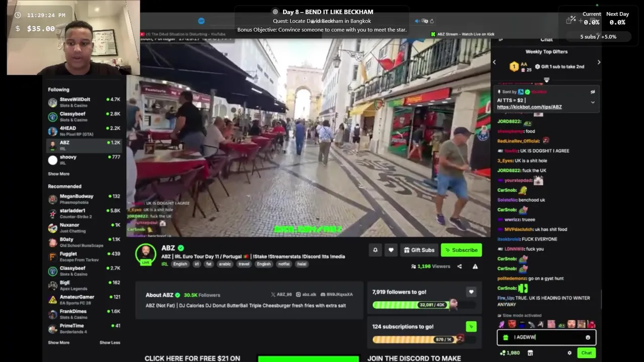The image size is (644, 362).
Task: Show previous Weekly Top Gifters slide
Action: click(494, 62)
